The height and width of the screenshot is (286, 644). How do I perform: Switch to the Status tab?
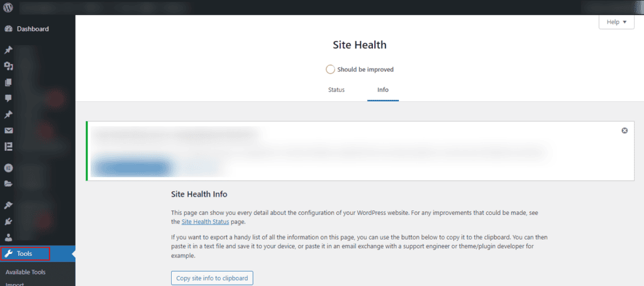336,90
